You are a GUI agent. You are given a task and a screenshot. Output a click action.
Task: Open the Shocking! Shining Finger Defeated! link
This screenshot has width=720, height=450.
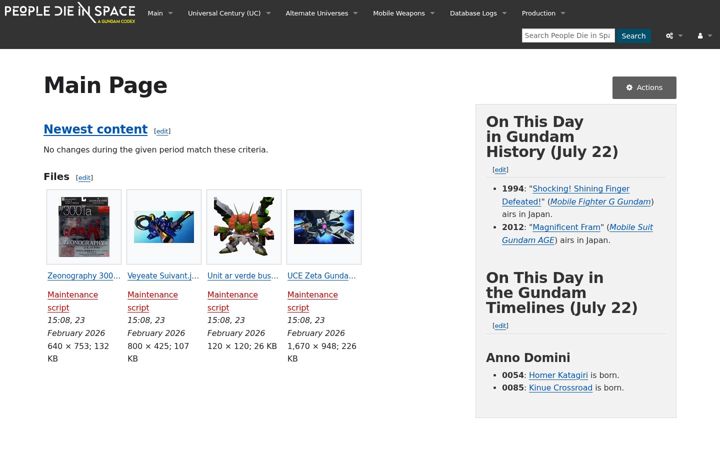[x=566, y=195]
